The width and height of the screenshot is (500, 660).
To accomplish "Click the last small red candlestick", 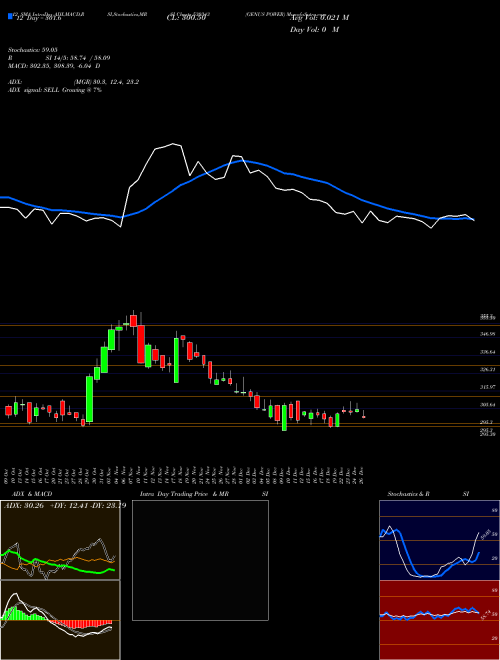I will click(x=363, y=417).
